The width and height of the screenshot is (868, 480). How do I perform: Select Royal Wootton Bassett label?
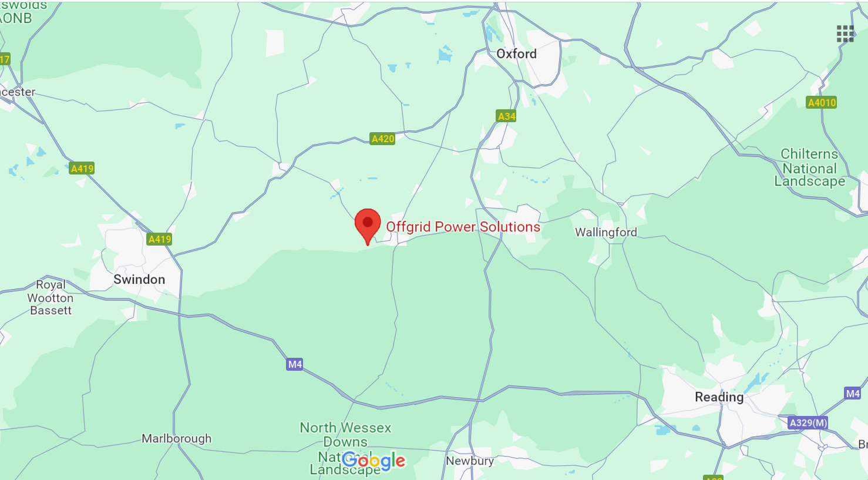click(x=51, y=297)
